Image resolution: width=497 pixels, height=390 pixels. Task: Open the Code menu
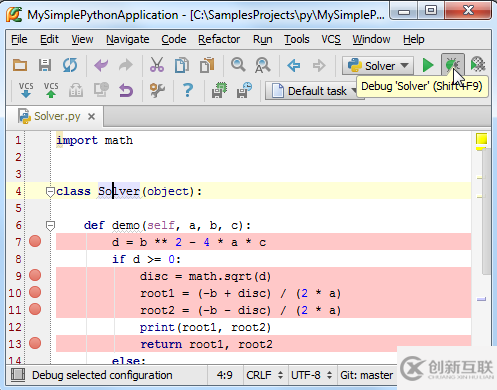[174, 39]
